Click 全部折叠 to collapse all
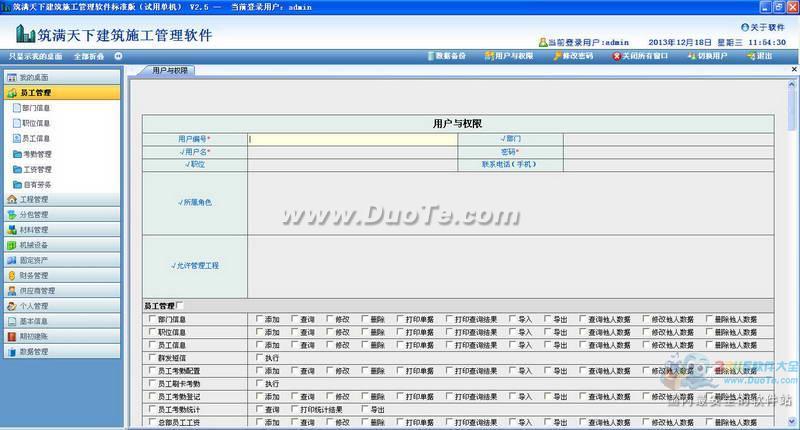Screen dimensions: 800x430 [x=88, y=56]
